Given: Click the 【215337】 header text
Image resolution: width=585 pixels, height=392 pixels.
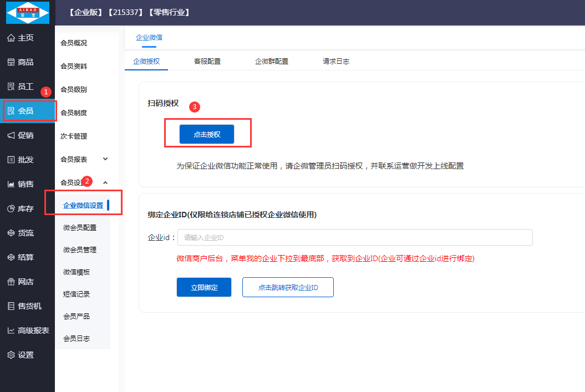Looking at the screenshot, I should (x=126, y=12).
